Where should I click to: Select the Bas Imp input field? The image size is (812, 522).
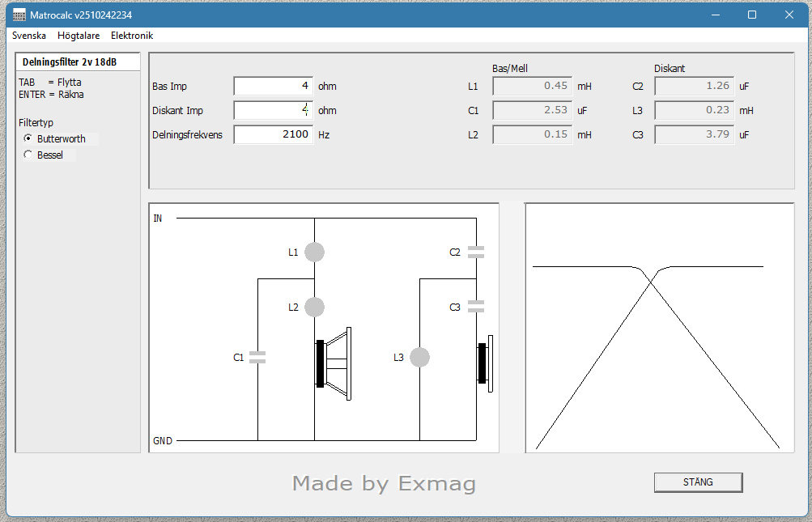point(274,86)
